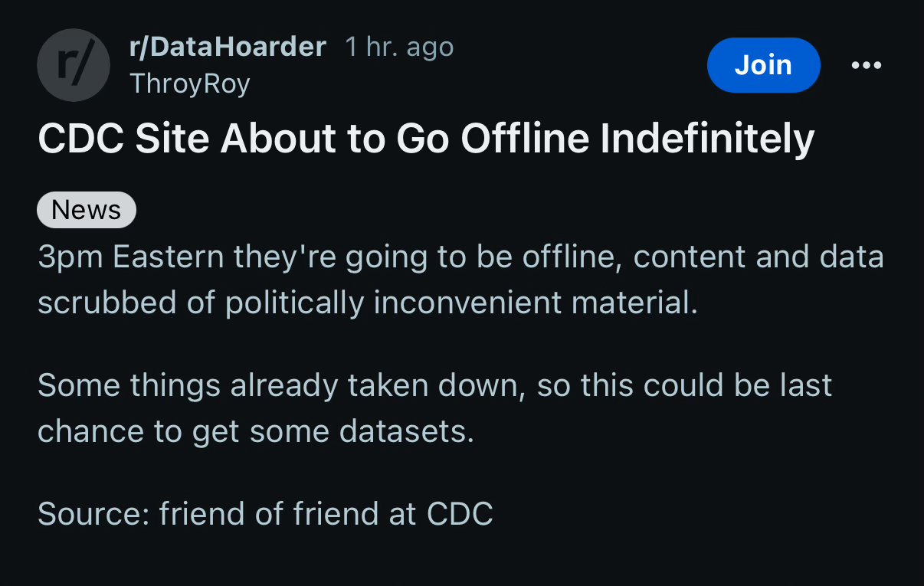
Task: Open the three-dot more options menu
Action: pos(867,65)
